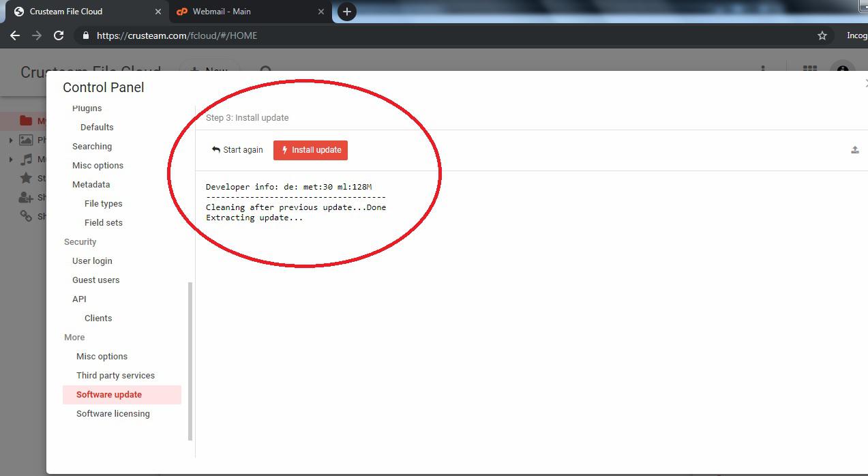Screen dimensions: 868x476
Task: Click the 'Cleaning after previous update...Done' line
Action: (x=296, y=207)
